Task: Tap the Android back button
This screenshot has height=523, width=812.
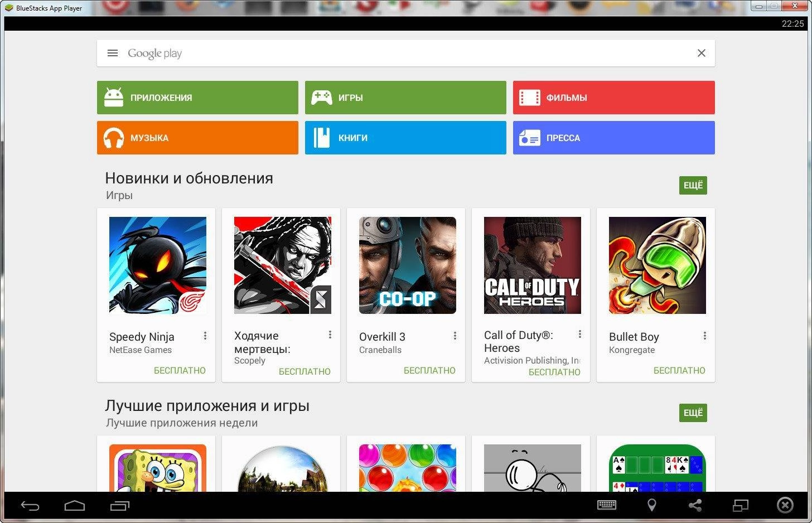Action: pos(30,506)
